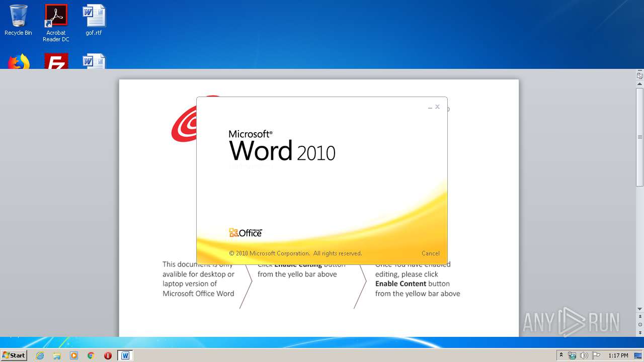Click 'laptop version of' text in document
The height and width of the screenshot is (362, 644).
(190, 284)
